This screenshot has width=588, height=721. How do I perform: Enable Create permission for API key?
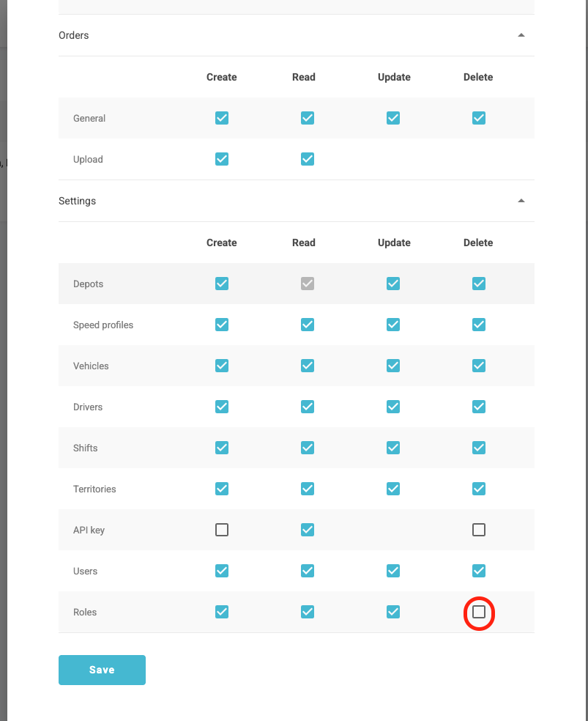pos(222,530)
